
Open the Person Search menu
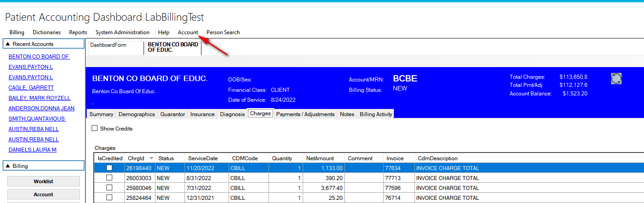pos(223,32)
